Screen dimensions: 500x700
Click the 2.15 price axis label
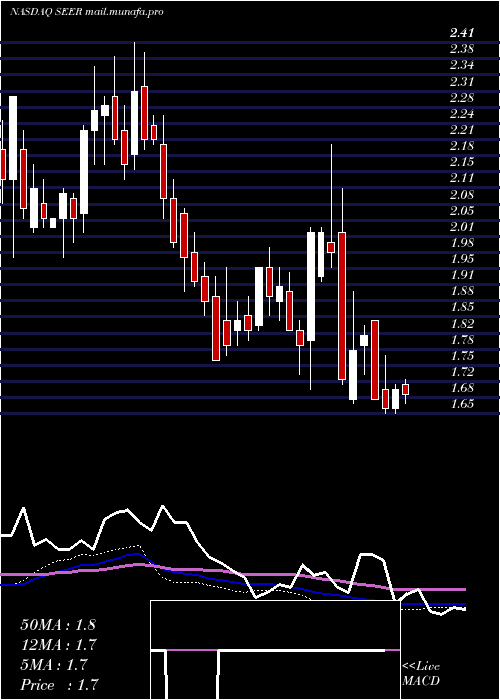pyautogui.click(x=462, y=162)
